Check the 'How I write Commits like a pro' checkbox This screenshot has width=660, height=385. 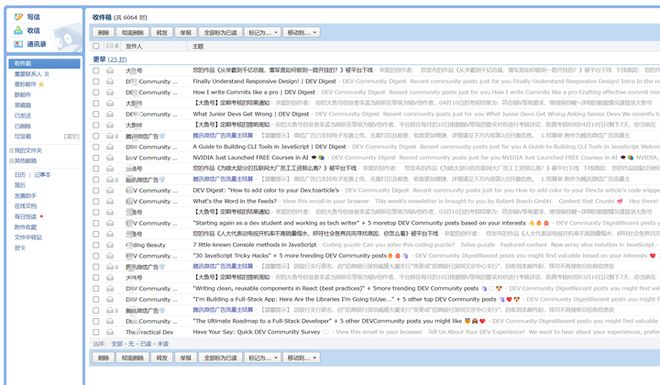[x=96, y=92]
